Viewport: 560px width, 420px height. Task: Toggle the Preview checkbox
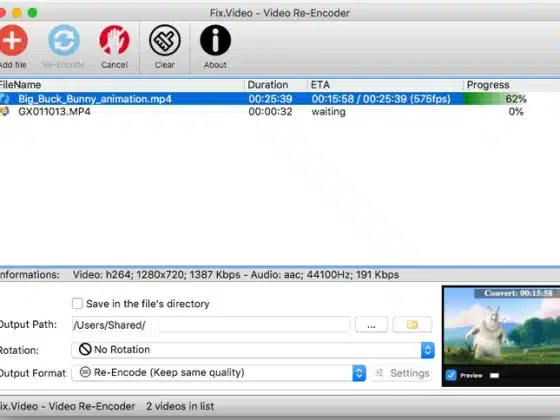point(451,375)
